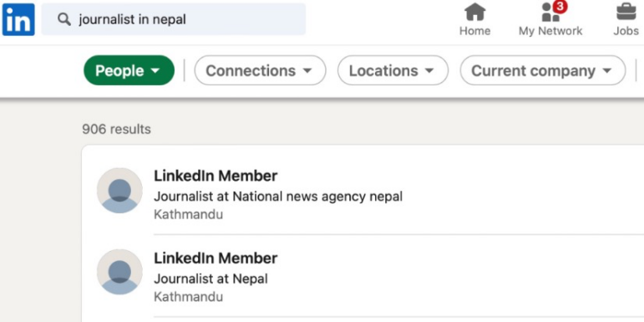
Task: Expand the Connections filter dropdown
Action: 260,70
